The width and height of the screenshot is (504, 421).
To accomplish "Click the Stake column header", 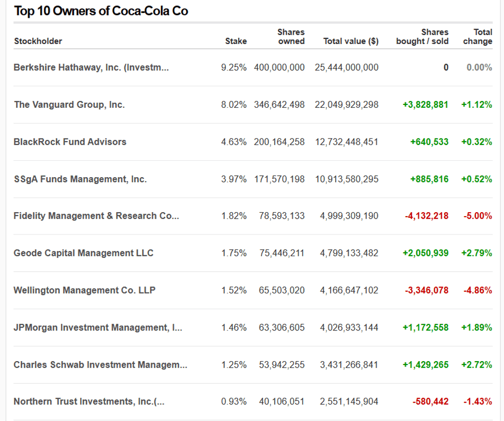I will click(x=236, y=41).
